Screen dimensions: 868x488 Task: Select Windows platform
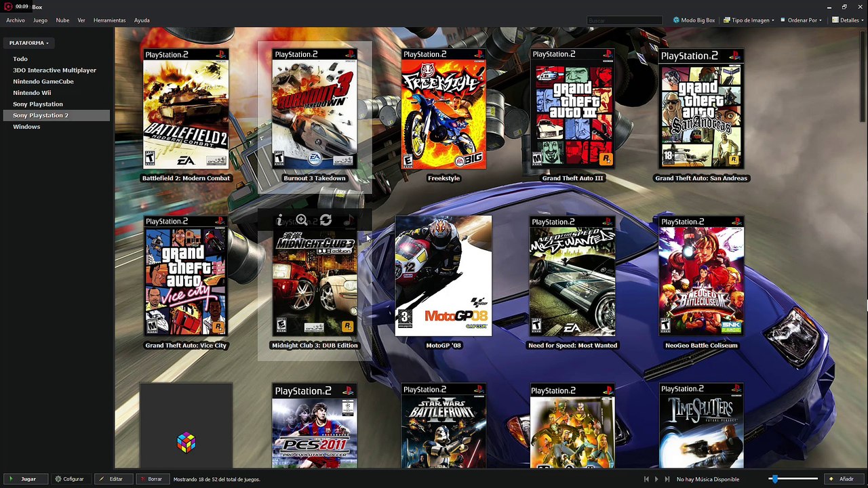coord(55,127)
